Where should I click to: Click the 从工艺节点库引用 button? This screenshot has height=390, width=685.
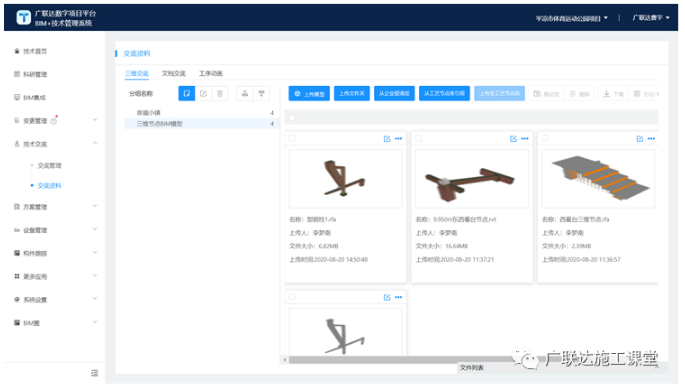[x=445, y=93]
